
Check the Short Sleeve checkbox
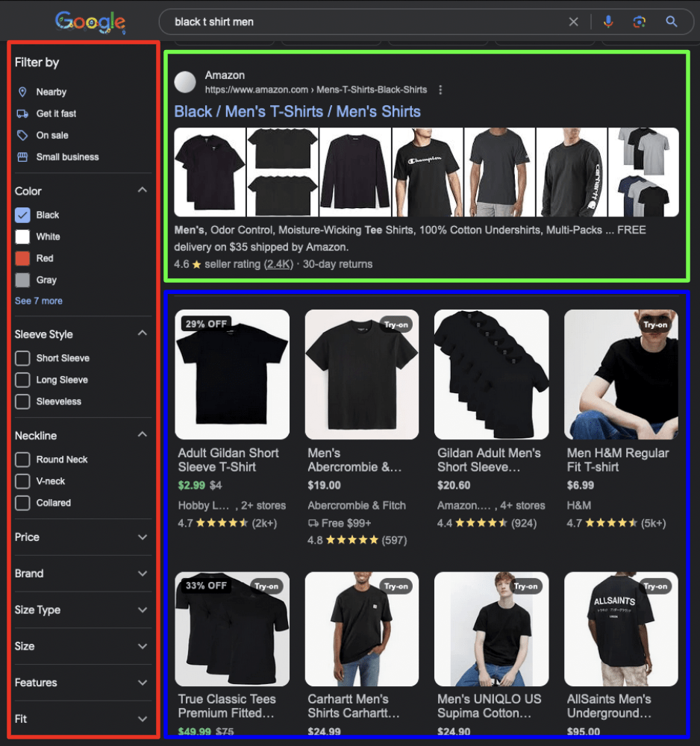pos(22,358)
